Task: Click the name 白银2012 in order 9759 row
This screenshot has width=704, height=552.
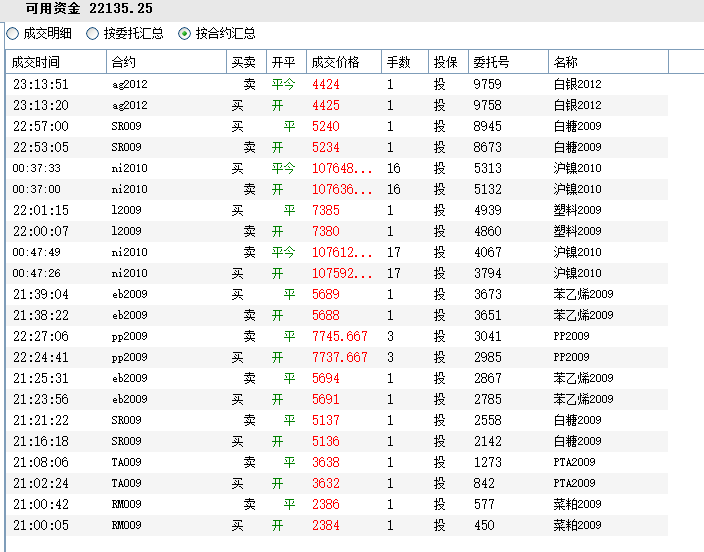Action: [577, 84]
